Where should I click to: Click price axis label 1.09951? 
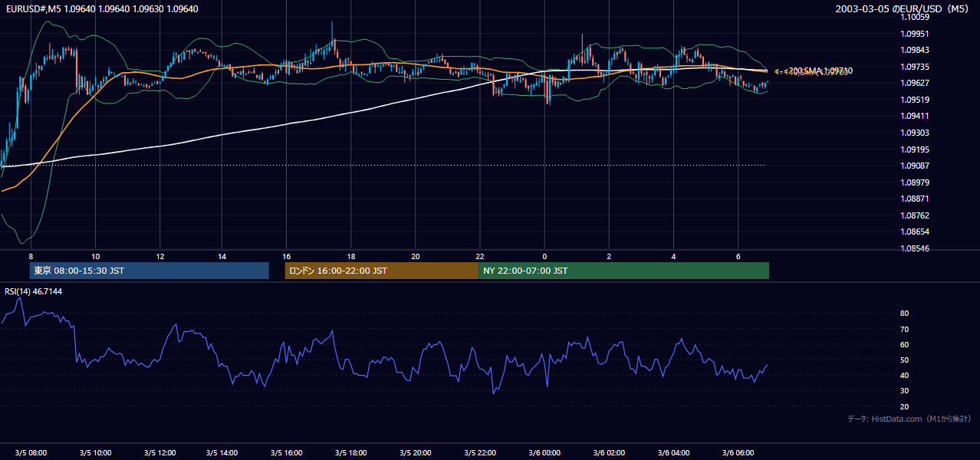(915, 34)
